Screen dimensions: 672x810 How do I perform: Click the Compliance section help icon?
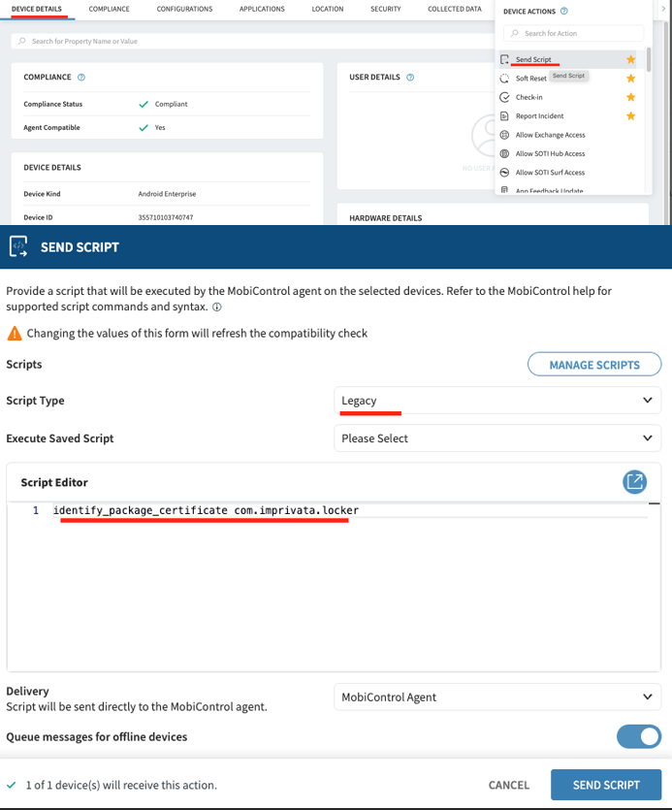pyautogui.click(x=81, y=77)
